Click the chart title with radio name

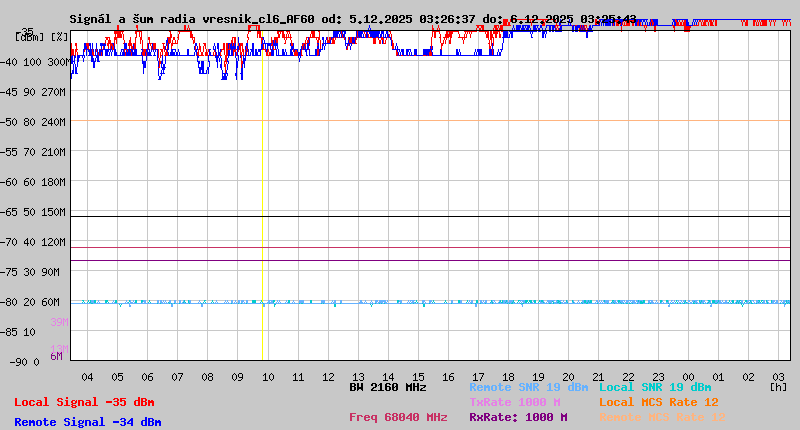352,19
